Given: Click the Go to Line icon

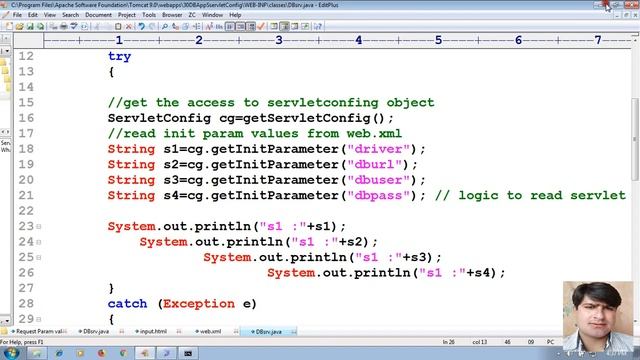Looking at the screenshot, I should pyautogui.click(x=196, y=27).
